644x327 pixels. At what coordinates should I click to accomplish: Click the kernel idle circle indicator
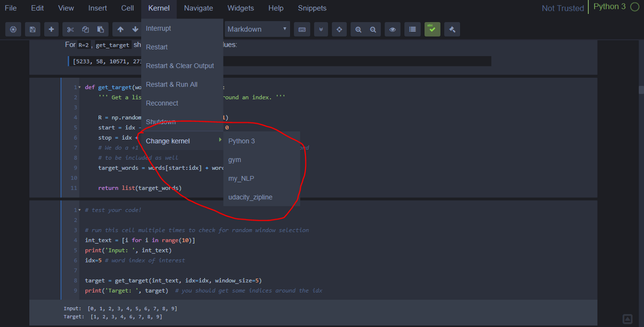[x=634, y=7]
